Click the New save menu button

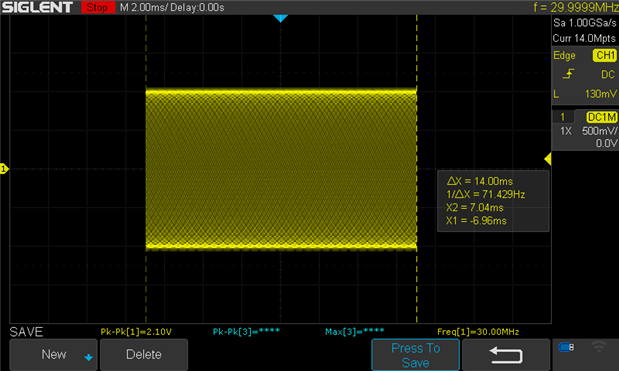[53, 354]
